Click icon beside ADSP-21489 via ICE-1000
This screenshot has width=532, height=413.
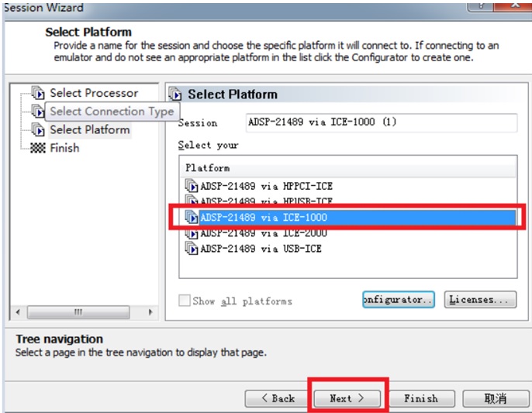tap(192, 217)
